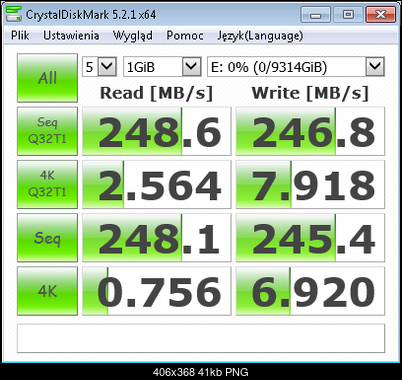402x380 pixels.
Task: Open the Pomoc menu
Action: coord(185,36)
